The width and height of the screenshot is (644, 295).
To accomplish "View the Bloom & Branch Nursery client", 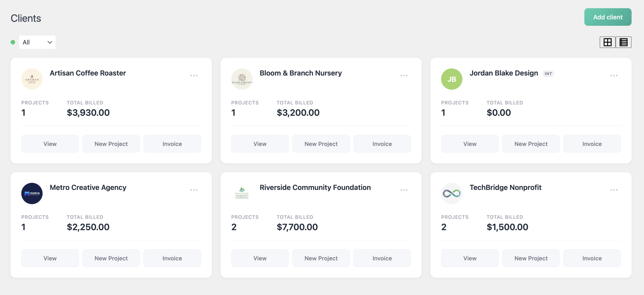I will pyautogui.click(x=260, y=144).
